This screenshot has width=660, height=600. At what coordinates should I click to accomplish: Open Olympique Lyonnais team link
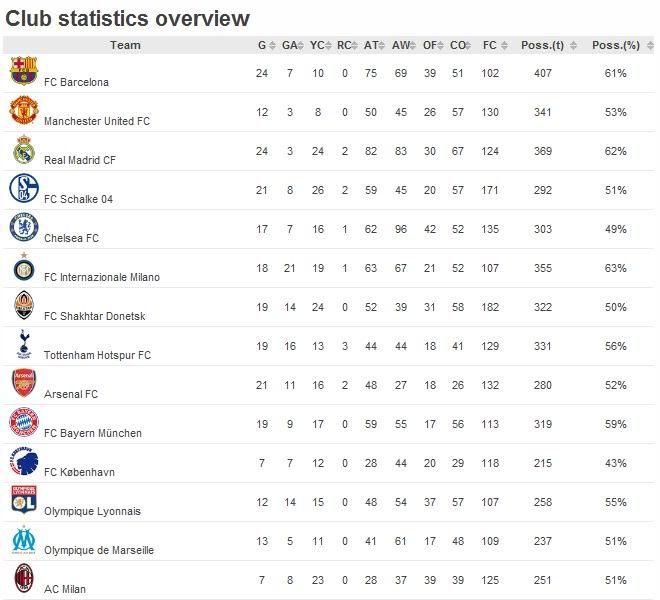[92, 511]
